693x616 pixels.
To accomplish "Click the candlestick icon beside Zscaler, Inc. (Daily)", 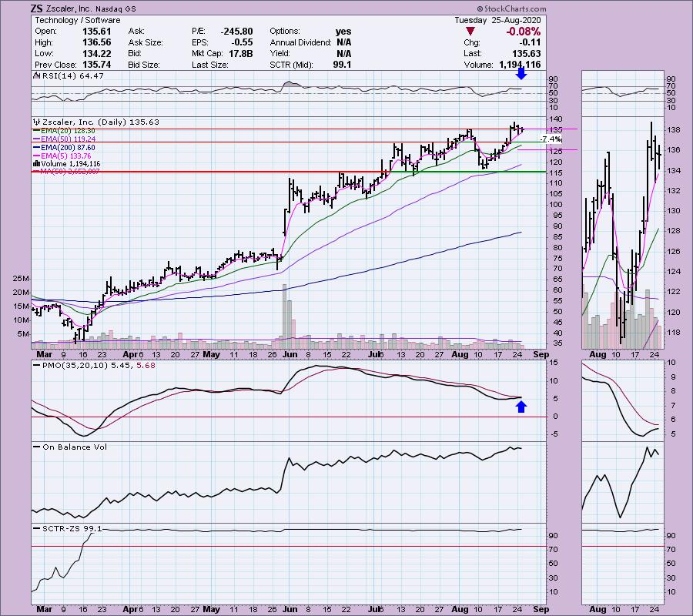I will (x=37, y=122).
